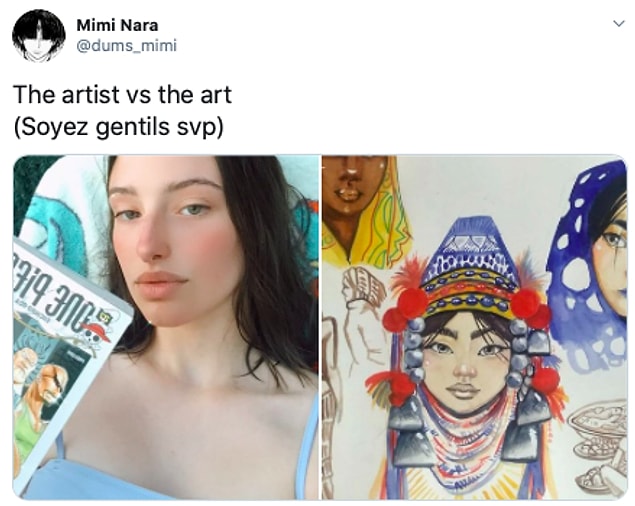The width and height of the screenshot is (635, 506).
Task: Open the artist selfie photo
Action: (x=166, y=327)
